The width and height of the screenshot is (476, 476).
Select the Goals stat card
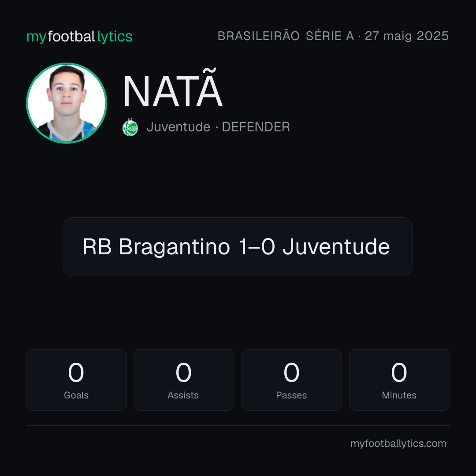[x=76, y=380]
